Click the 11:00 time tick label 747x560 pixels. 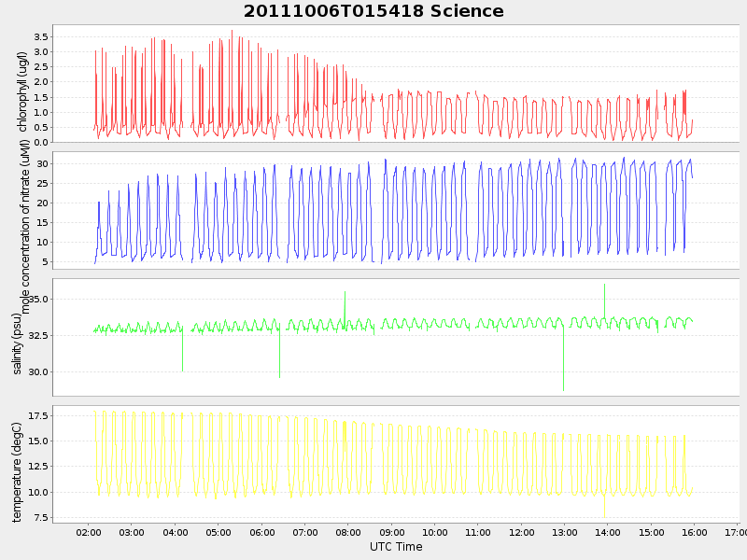(x=478, y=532)
